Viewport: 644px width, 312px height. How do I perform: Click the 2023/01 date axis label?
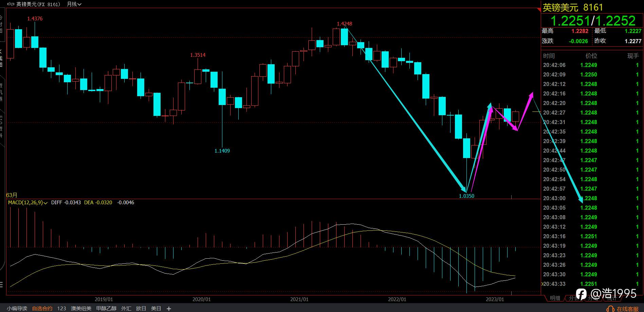click(x=495, y=299)
